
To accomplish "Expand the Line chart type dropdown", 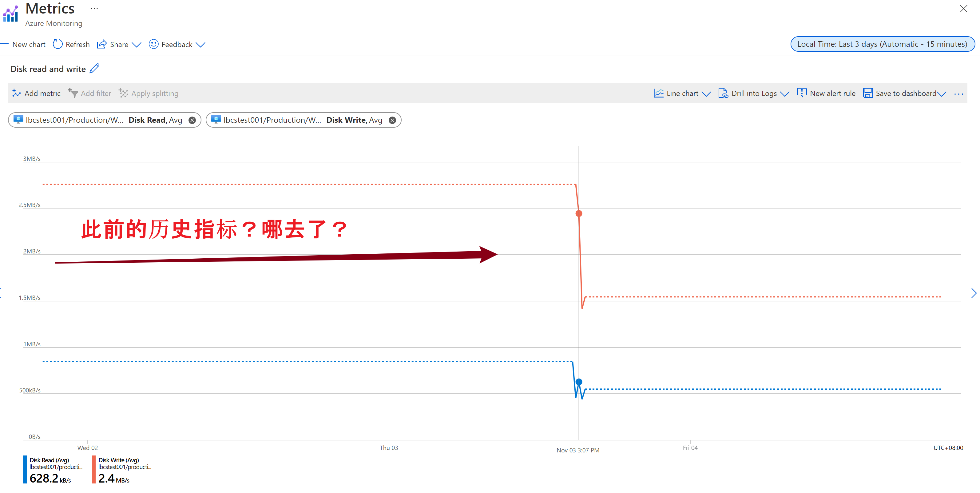I will 706,93.
